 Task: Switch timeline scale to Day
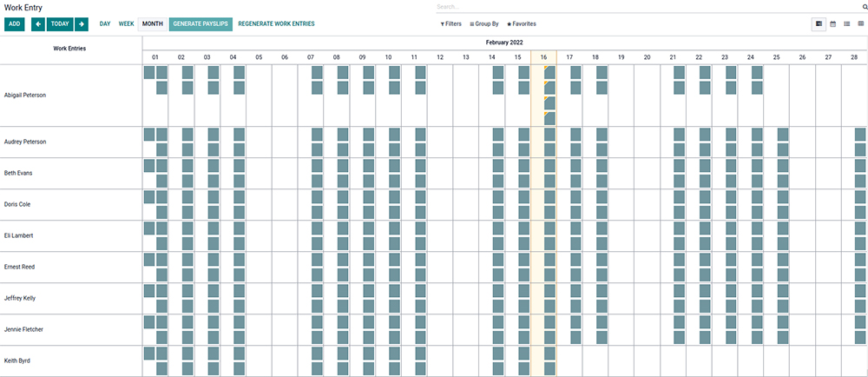[105, 24]
